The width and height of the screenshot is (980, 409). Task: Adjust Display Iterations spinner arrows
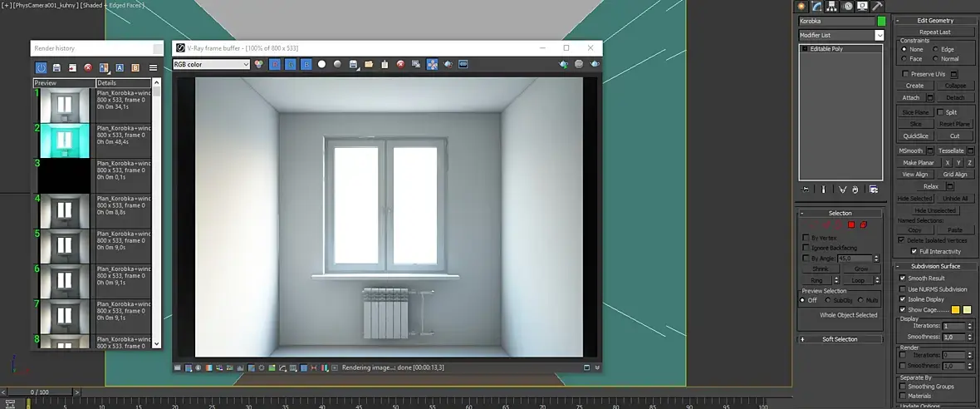[969, 327]
